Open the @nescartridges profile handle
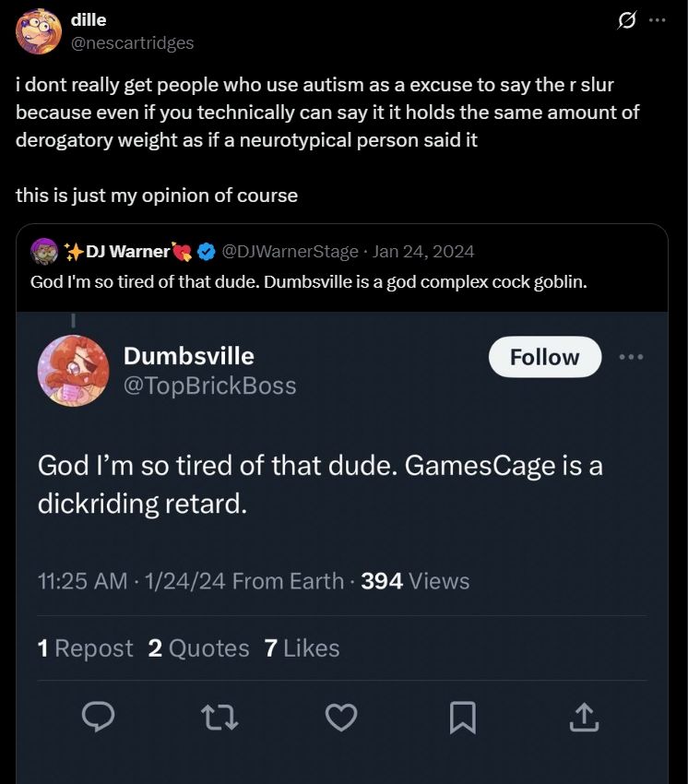The image size is (688, 784). tap(132, 42)
